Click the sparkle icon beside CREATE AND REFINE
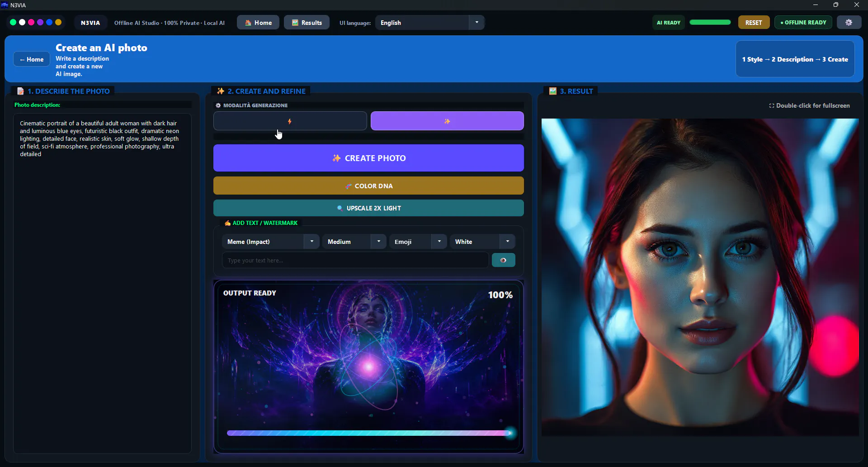The height and width of the screenshot is (467, 868). (x=221, y=91)
